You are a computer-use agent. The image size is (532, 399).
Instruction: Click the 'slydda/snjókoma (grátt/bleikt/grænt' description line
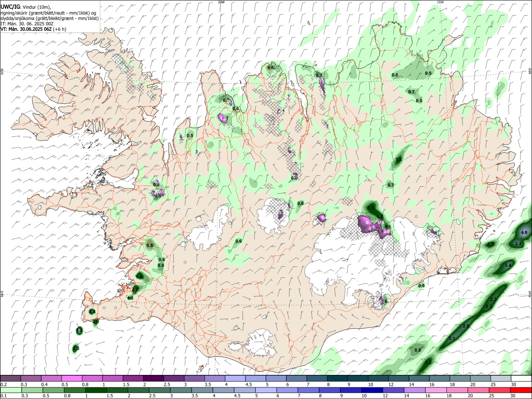(49, 18)
